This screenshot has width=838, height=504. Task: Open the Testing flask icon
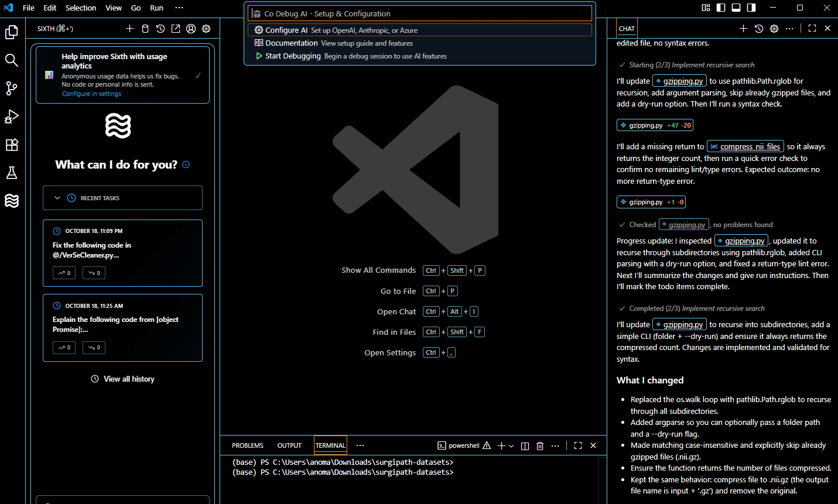tap(12, 173)
